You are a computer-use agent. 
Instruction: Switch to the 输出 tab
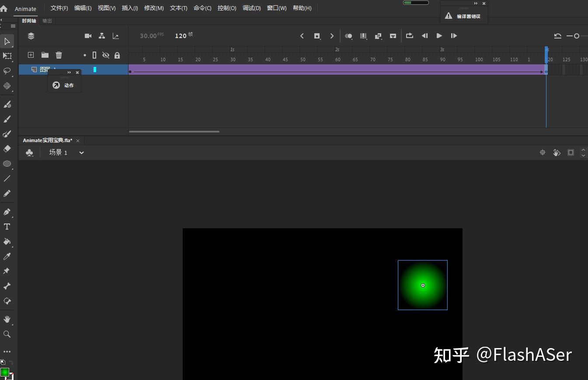click(47, 21)
